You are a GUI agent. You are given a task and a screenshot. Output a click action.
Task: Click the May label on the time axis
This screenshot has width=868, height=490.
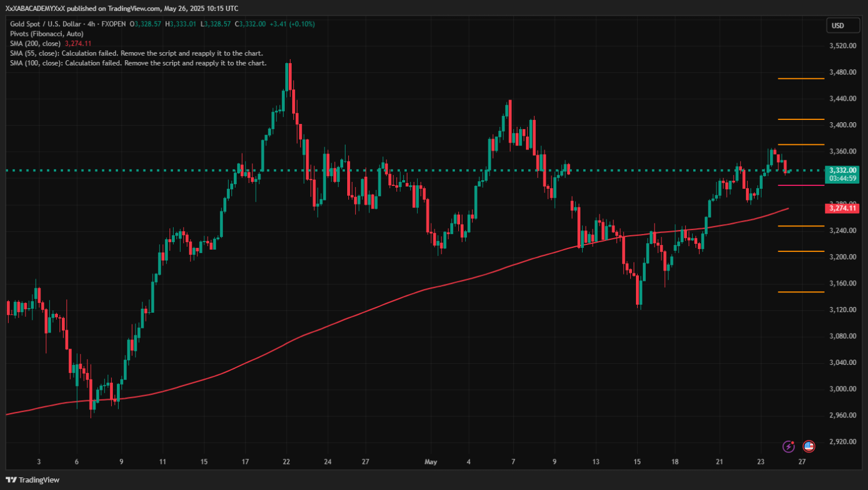coord(431,462)
